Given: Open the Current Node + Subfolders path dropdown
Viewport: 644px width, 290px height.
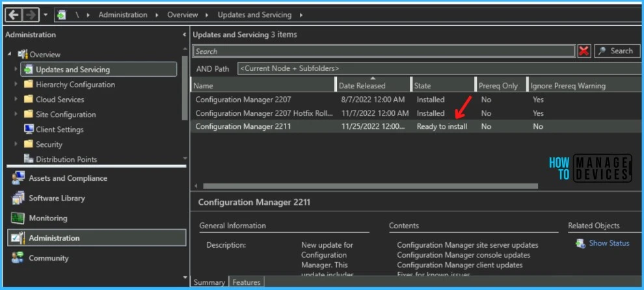Looking at the screenshot, I should coord(440,68).
